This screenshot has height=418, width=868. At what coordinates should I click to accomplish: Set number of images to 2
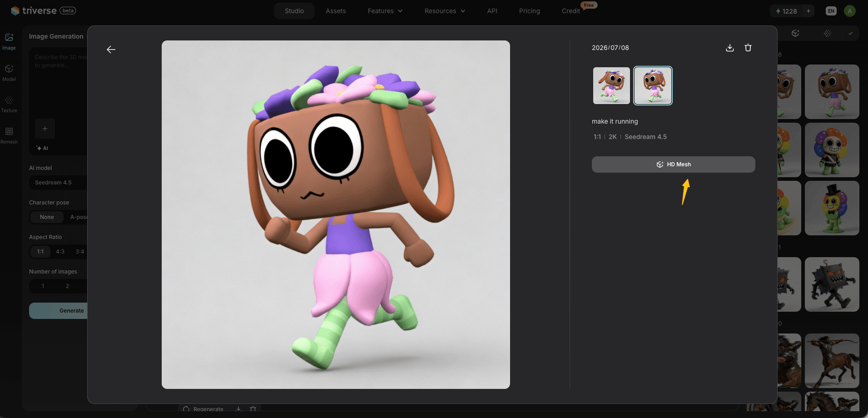(x=68, y=286)
